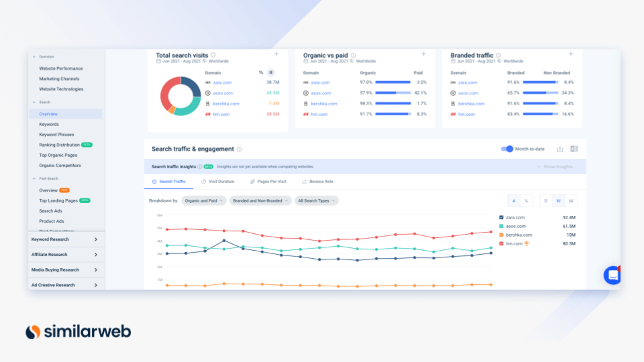
Task: Click the download chart icon
Action: (560, 149)
